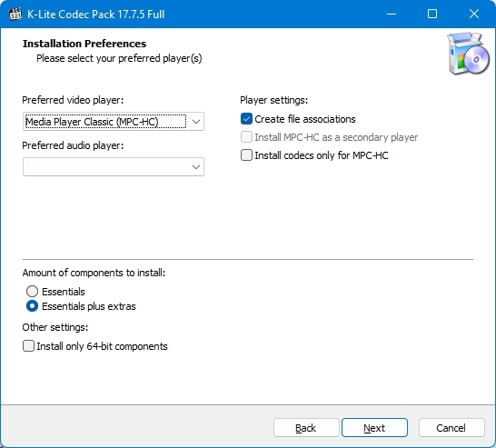Click the installer box with disc icon
The image size is (496, 448).
tap(469, 53)
